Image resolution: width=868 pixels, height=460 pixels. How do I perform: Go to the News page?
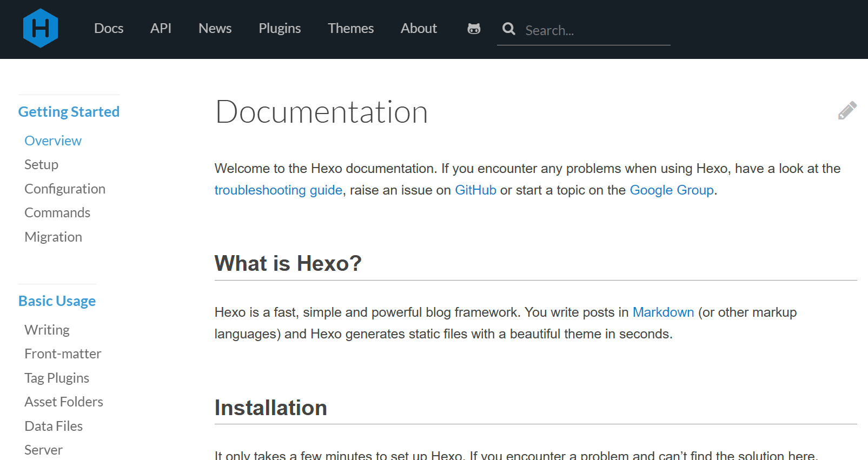tap(215, 28)
